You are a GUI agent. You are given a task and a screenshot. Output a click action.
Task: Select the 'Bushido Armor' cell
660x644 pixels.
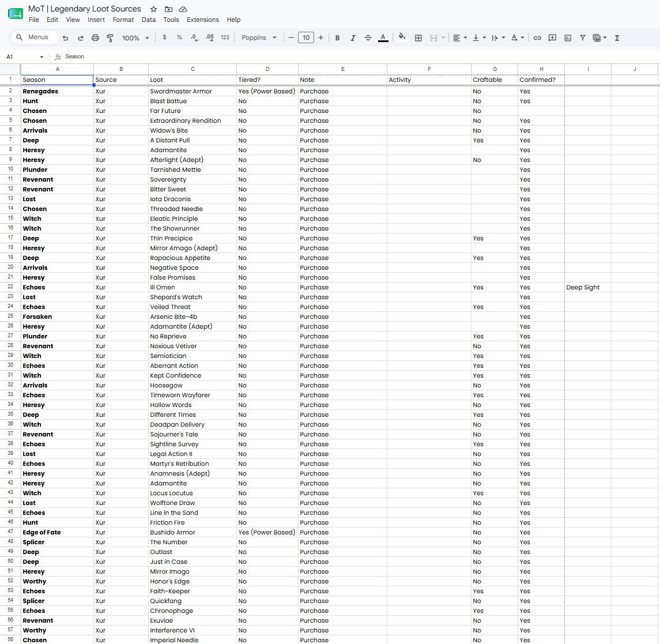pos(193,532)
